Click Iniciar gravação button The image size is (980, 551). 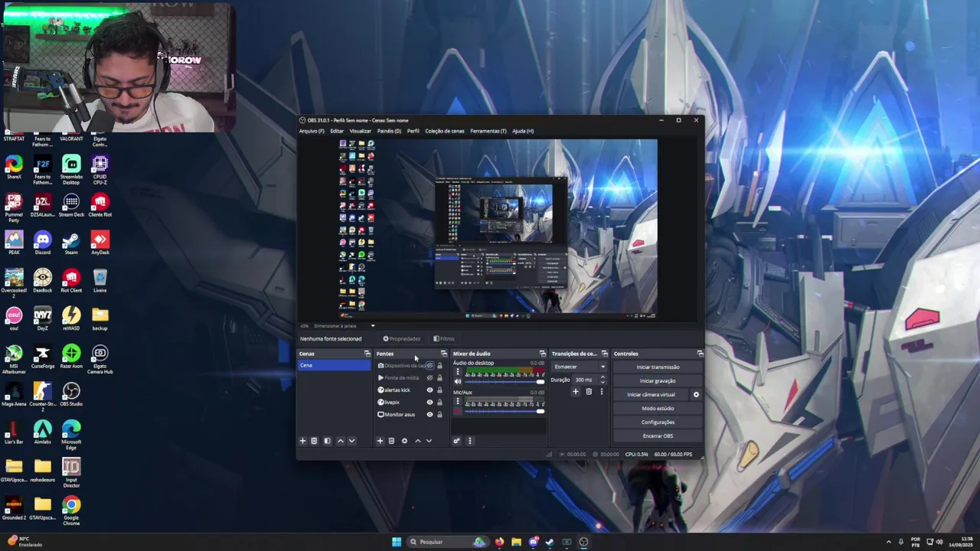click(x=658, y=381)
